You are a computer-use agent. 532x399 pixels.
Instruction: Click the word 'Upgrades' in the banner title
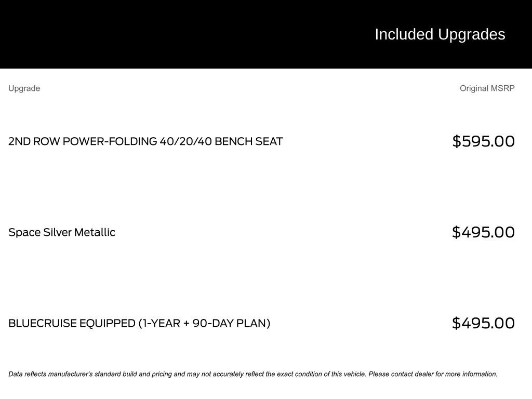472,34
